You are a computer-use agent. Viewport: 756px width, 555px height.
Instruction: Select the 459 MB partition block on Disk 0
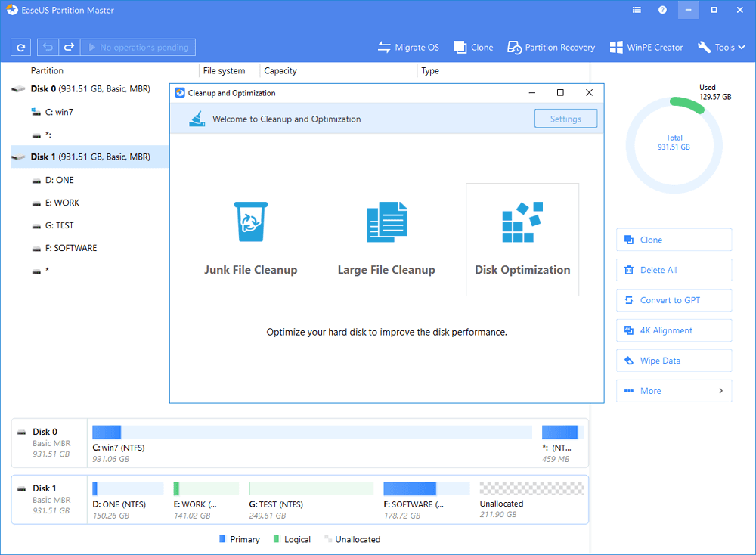(x=562, y=444)
